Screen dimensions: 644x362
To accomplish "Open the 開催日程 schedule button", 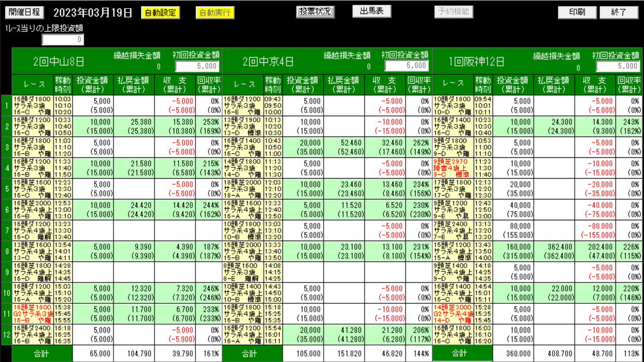I will tap(24, 12).
